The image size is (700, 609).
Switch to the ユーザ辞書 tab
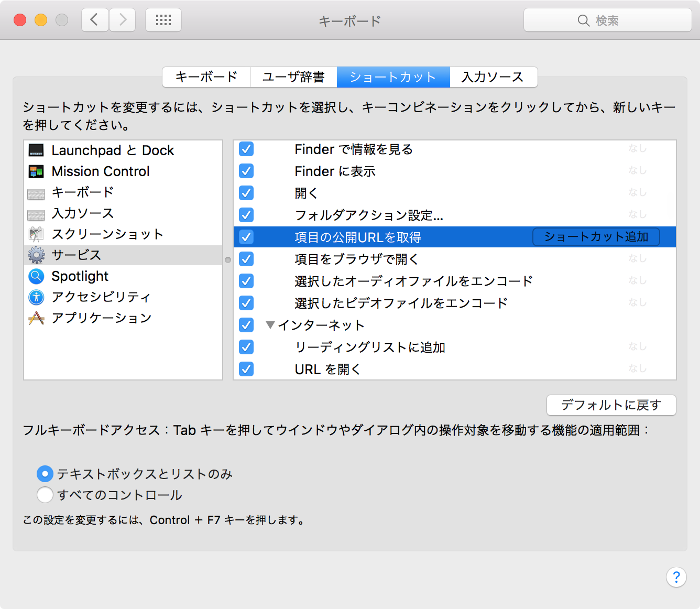point(293,77)
